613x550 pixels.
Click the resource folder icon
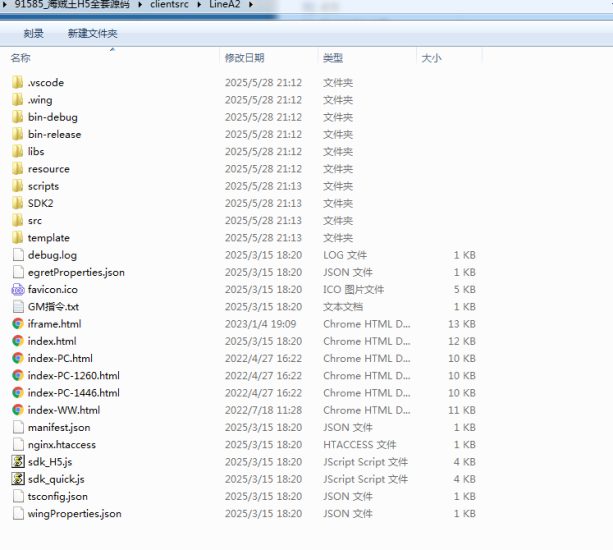tap(17, 169)
